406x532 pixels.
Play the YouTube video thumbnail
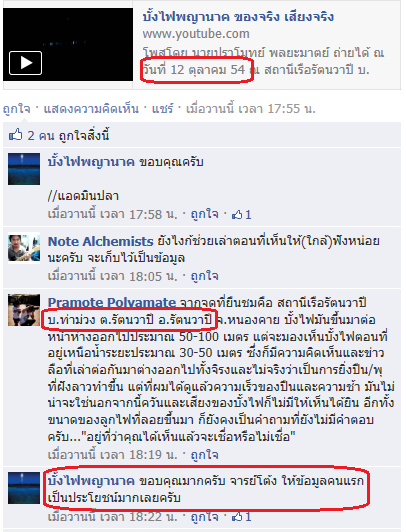pos(68,44)
